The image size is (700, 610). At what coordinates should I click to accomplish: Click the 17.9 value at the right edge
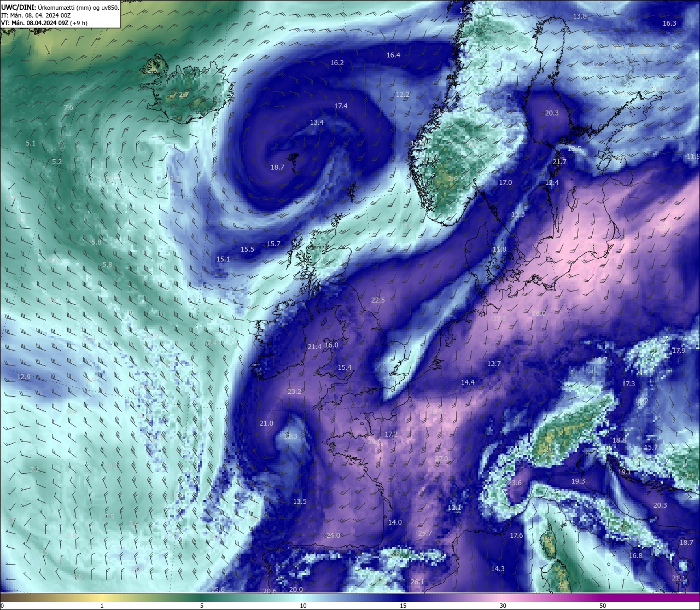(x=679, y=351)
